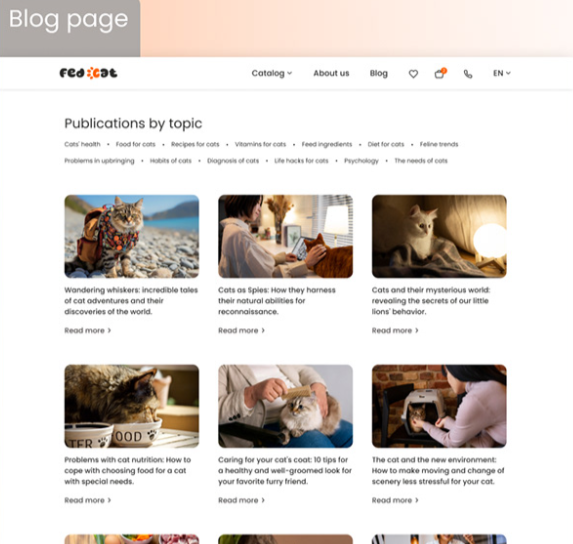Read more on cat nutrition problems article
The height and width of the screenshot is (544, 573).
point(88,500)
